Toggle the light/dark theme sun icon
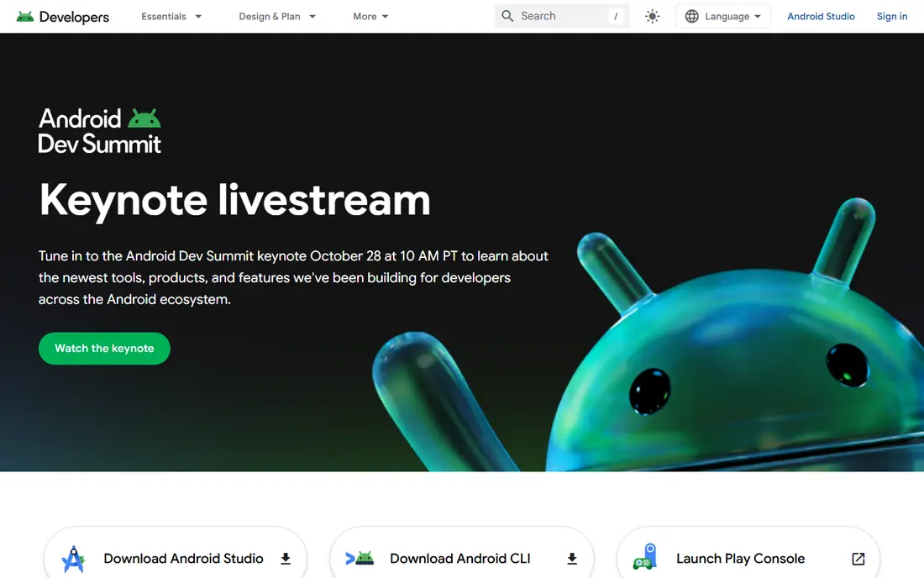Screen dimensions: 924x578 pyautogui.click(x=652, y=17)
